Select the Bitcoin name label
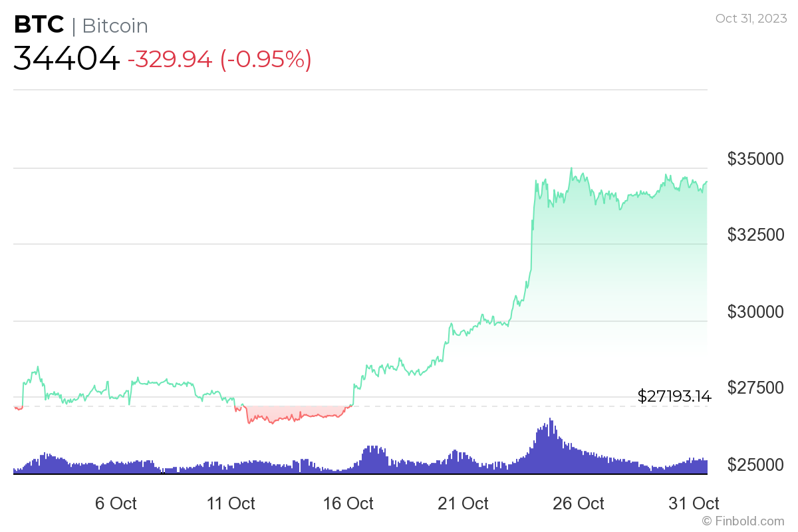This screenshot has height=532, width=798. click(115, 26)
